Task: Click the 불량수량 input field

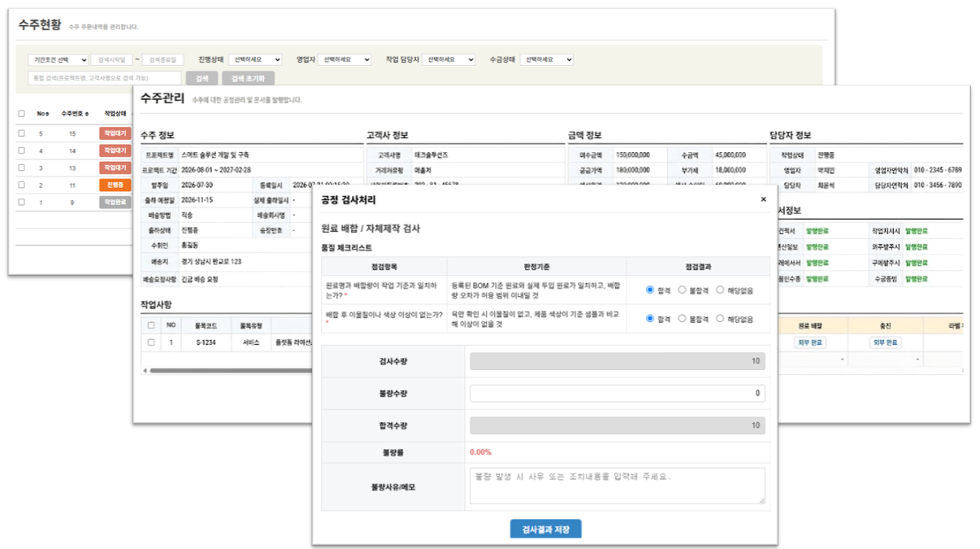Action: [618, 394]
